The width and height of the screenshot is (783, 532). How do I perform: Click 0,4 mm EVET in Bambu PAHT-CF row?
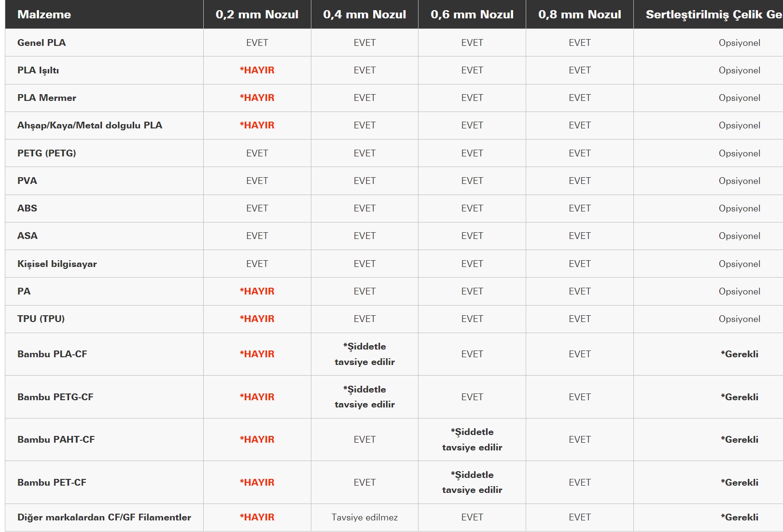(x=364, y=439)
